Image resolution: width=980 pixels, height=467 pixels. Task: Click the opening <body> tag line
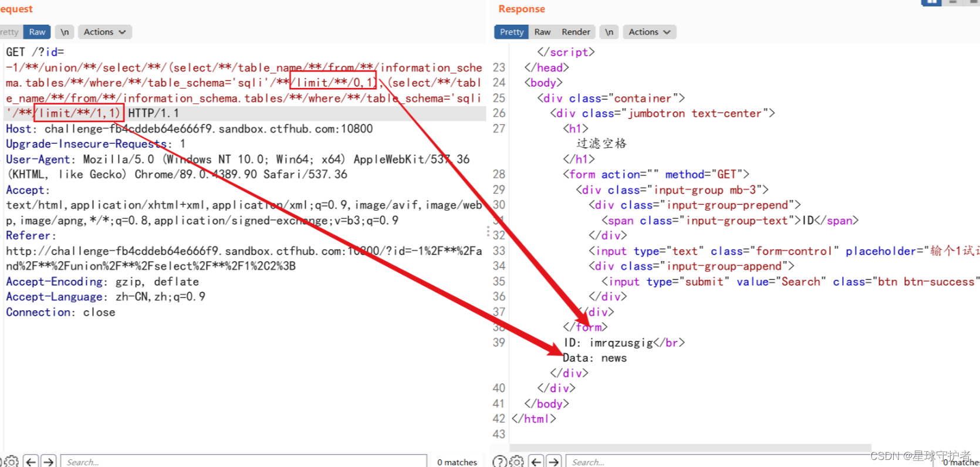coord(543,83)
